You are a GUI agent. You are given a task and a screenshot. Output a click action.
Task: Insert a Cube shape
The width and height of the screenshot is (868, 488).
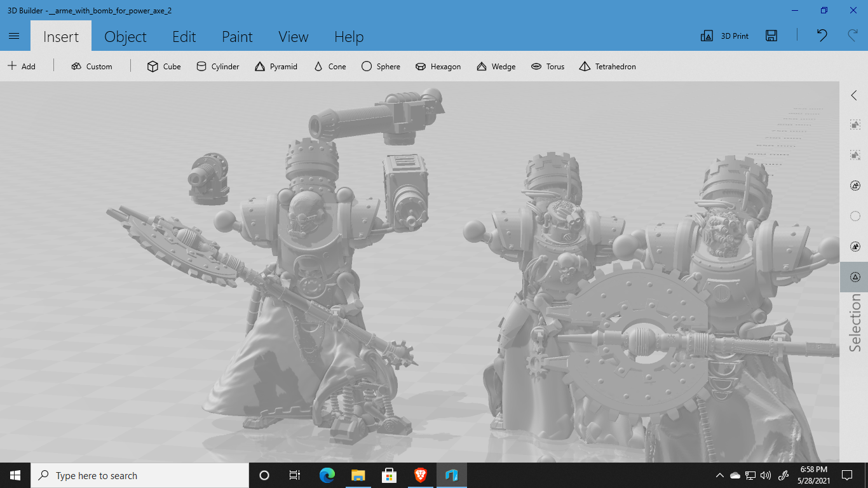pyautogui.click(x=164, y=66)
